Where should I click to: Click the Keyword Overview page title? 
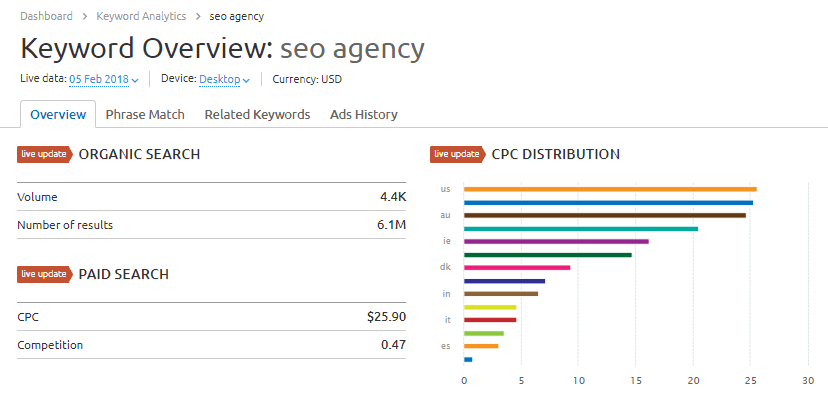click(222, 48)
